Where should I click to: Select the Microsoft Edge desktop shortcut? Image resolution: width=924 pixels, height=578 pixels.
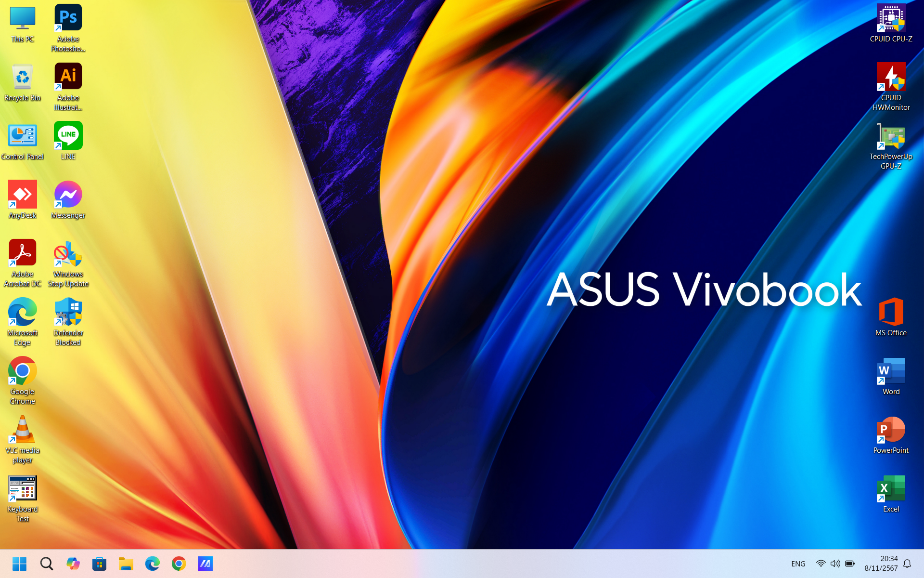[x=23, y=322]
